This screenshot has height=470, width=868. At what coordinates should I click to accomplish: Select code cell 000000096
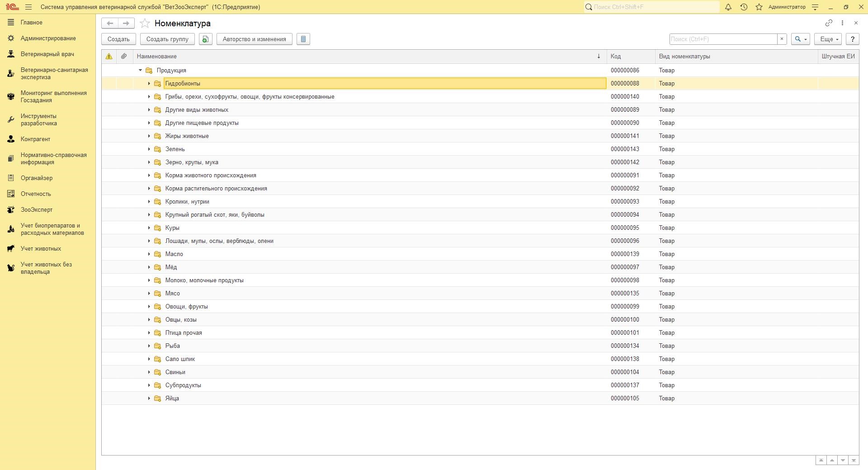click(631, 241)
